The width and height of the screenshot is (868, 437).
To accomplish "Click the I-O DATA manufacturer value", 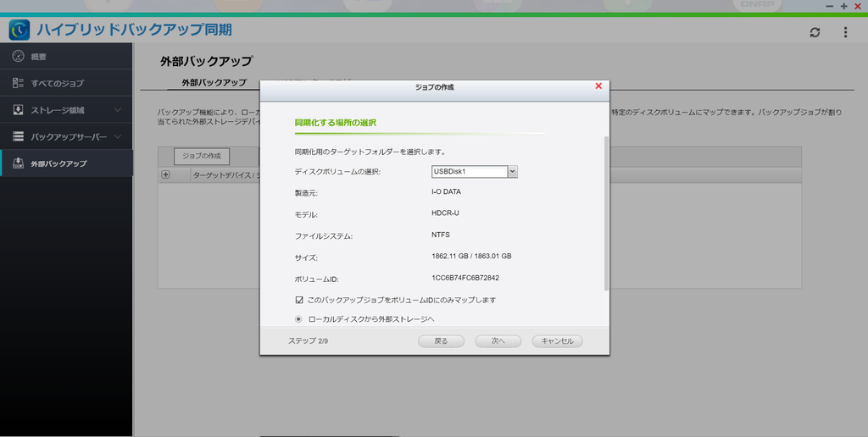I will pyautogui.click(x=446, y=191).
